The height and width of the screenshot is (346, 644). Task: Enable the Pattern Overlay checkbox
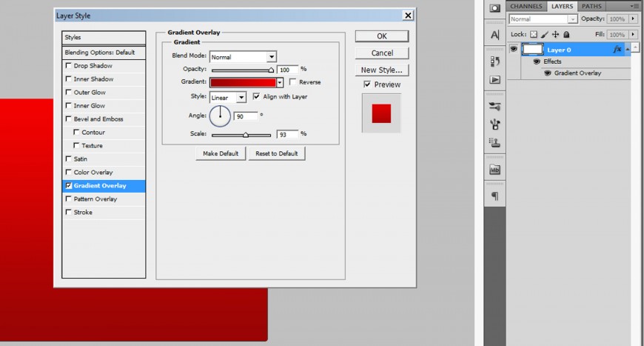(x=69, y=199)
